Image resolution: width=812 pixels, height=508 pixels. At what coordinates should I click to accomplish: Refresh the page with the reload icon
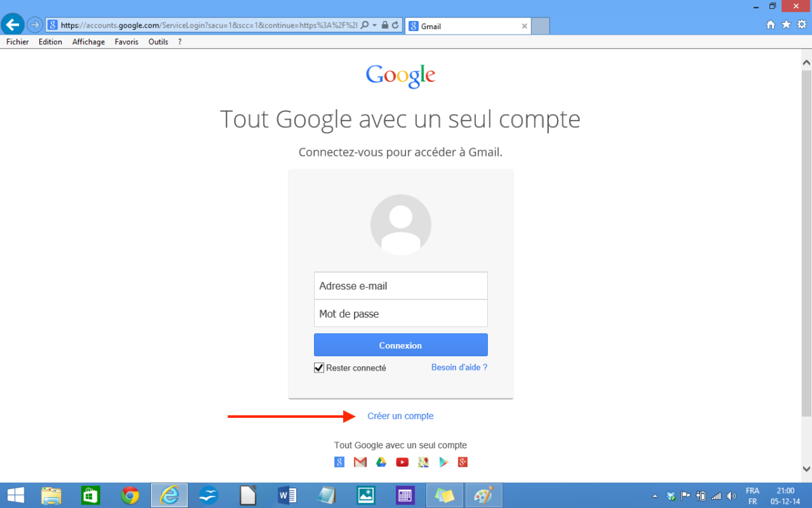(395, 26)
